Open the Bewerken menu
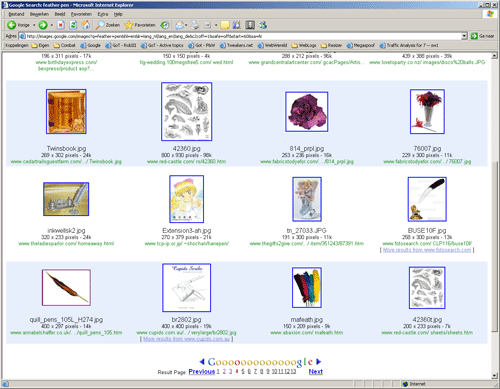This screenshot has height=389, width=500. [x=39, y=14]
